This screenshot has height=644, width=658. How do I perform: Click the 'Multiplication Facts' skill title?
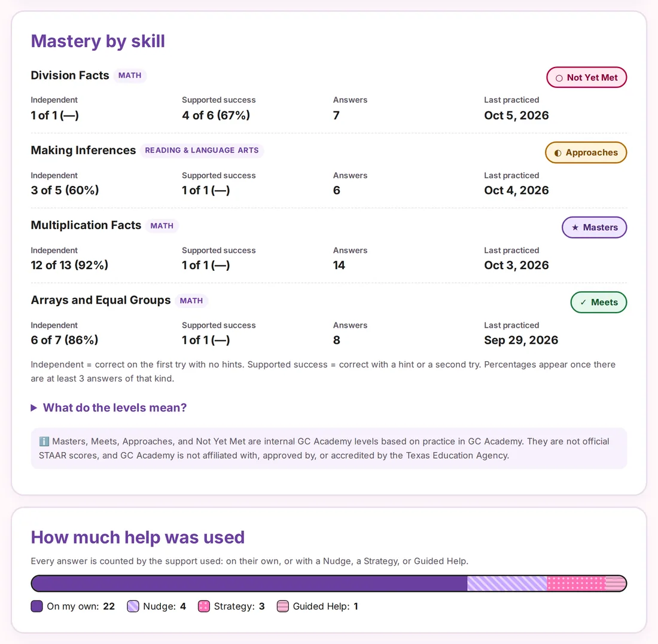pyautogui.click(x=86, y=225)
